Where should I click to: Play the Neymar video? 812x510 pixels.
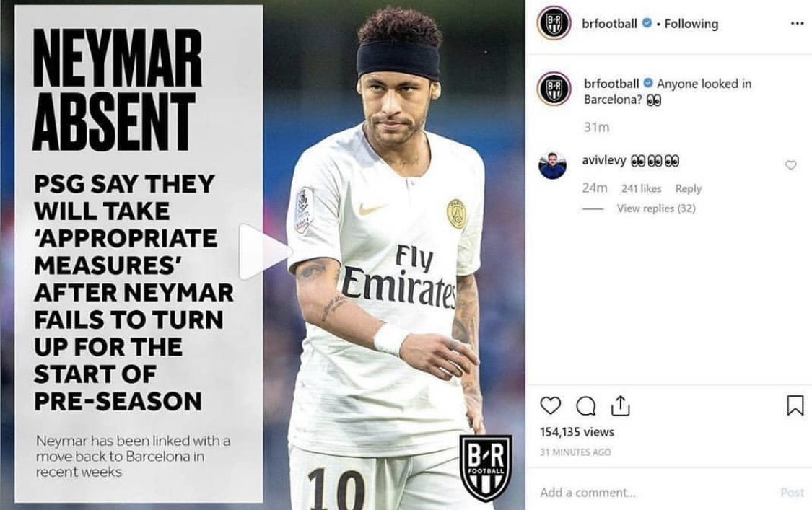click(x=264, y=252)
